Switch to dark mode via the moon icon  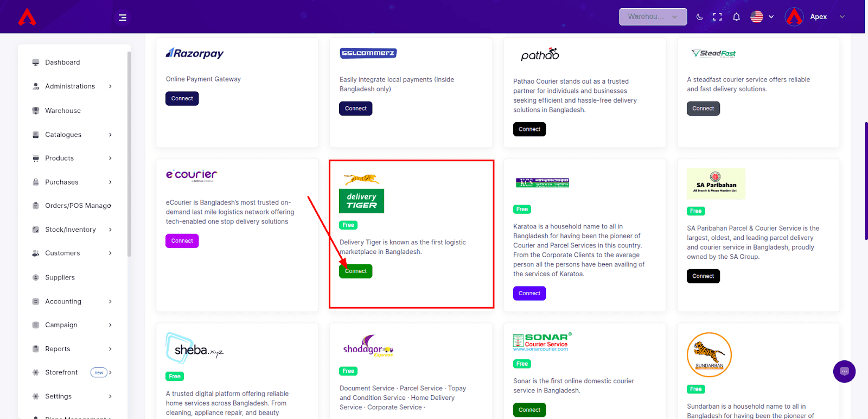[700, 17]
